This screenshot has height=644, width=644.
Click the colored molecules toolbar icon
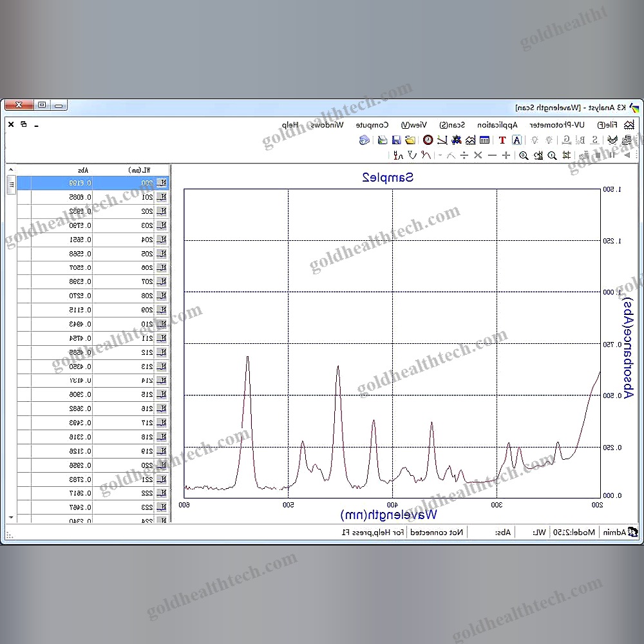point(457,140)
